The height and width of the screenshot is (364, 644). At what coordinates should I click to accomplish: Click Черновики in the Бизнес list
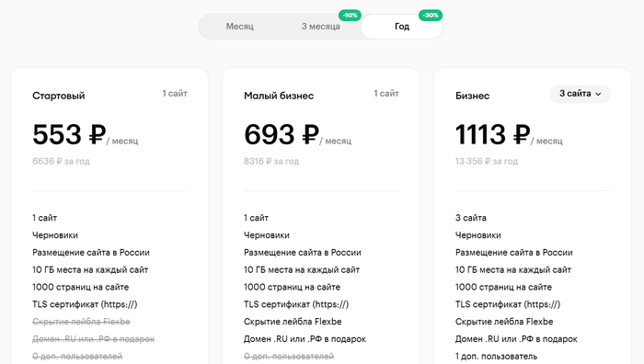click(x=478, y=235)
